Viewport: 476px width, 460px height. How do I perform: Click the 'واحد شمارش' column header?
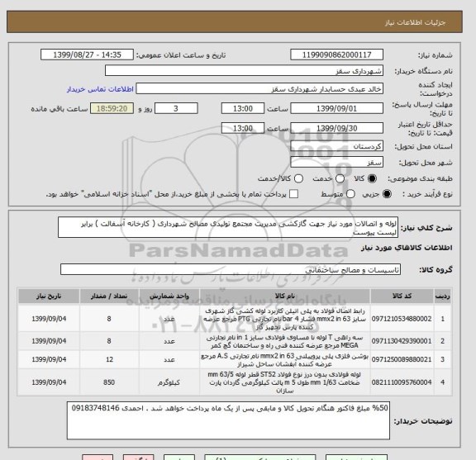click(169, 296)
